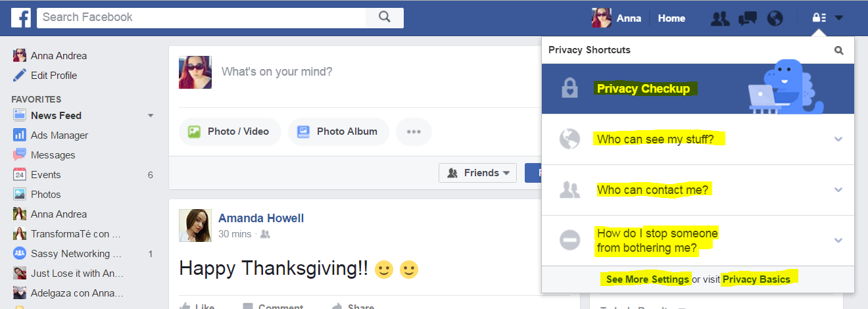Open the friend requests icon
Image resolution: width=868 pixels, height=309 pixels.
(720, 18)
